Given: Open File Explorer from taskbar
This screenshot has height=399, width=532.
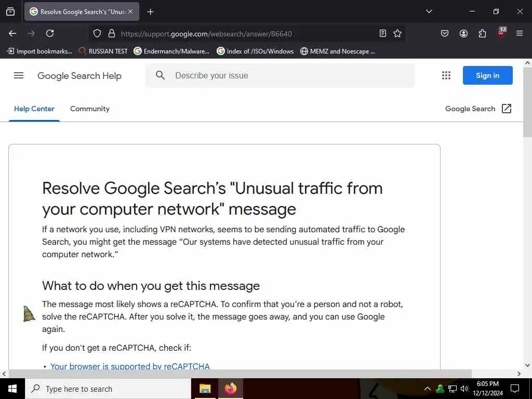Looking at the screenshot, I should coord(205,389).
